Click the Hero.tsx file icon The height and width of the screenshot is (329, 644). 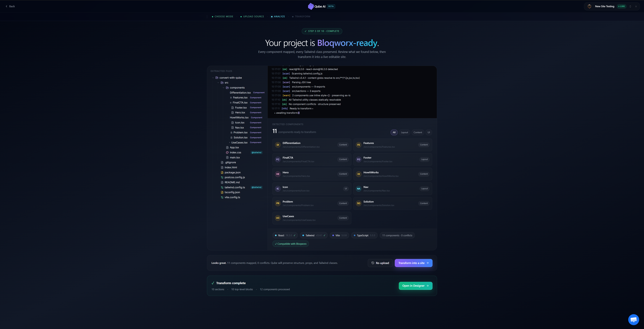[x=232, y=113]
